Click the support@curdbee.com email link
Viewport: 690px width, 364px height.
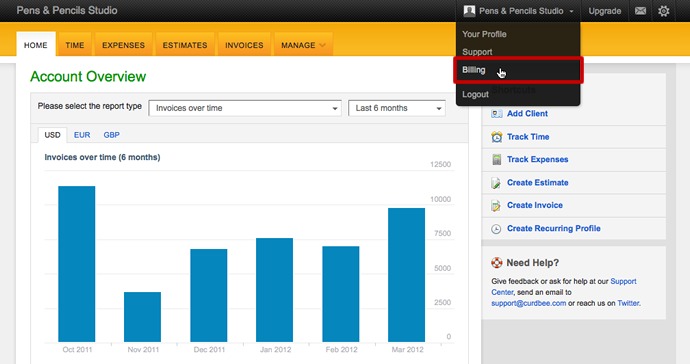529,303
